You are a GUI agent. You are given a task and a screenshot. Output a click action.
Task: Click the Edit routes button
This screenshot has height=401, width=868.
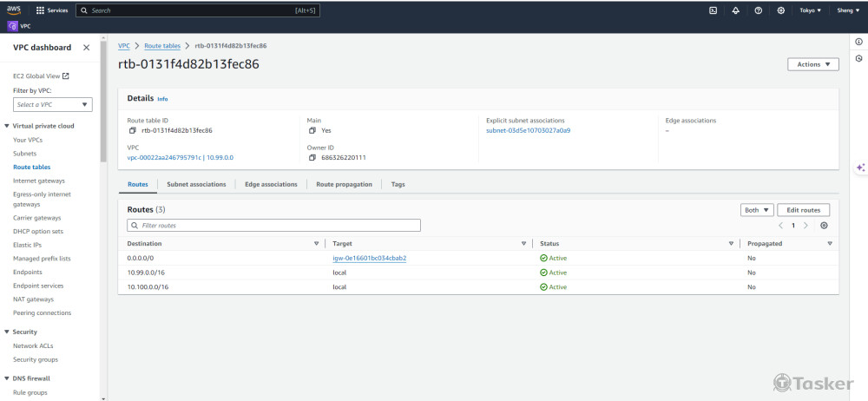pos(804,210)
